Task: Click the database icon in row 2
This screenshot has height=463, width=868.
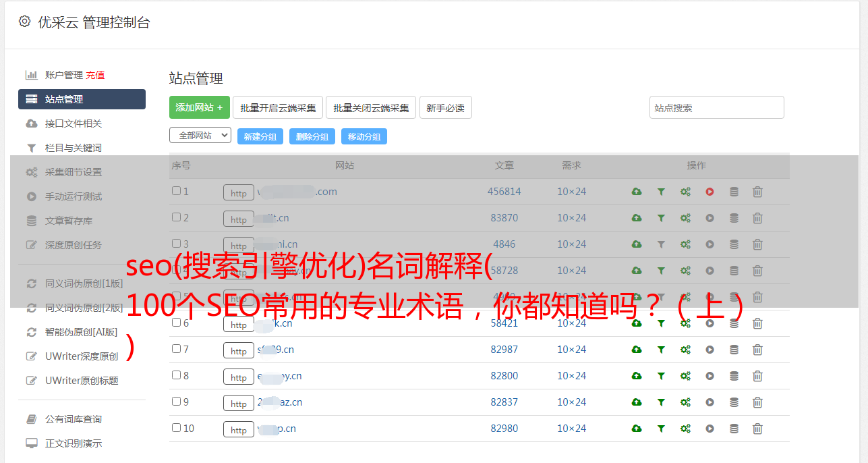Action: pyautogui.click(x=734, y=218)
